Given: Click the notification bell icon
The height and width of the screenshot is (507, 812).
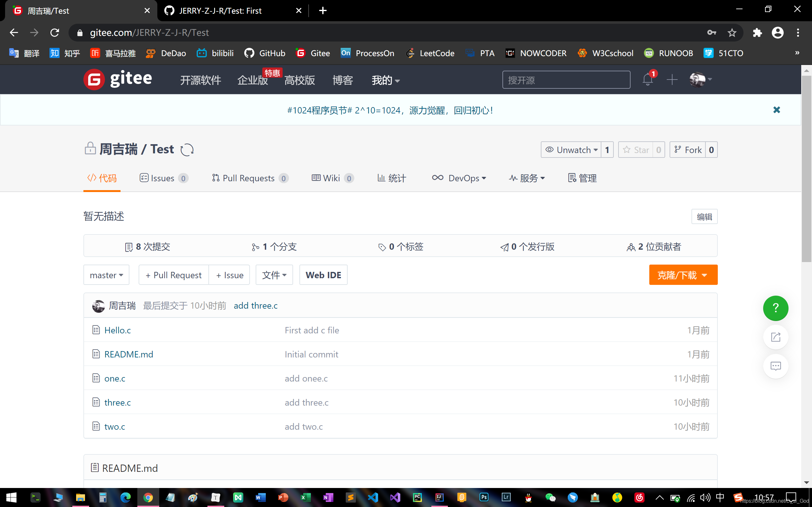Looking at the screenshot, I should pyautogui.click(x=648, y=80).
